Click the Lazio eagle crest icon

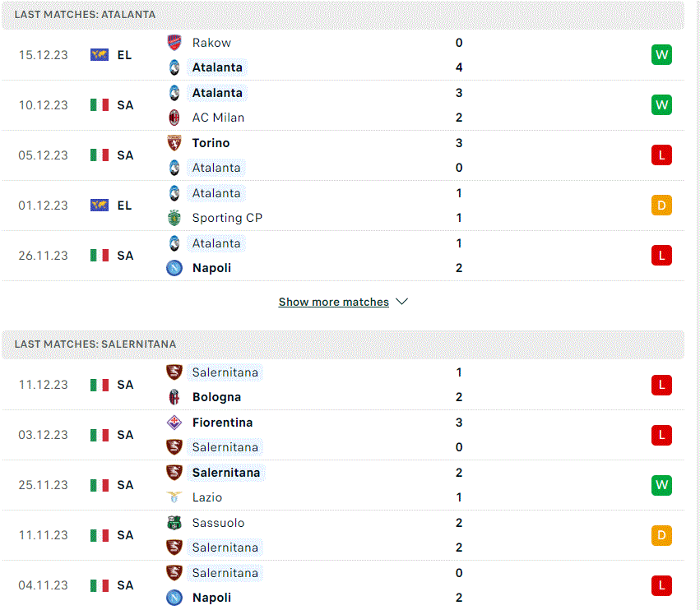click(x=174, y=497)
